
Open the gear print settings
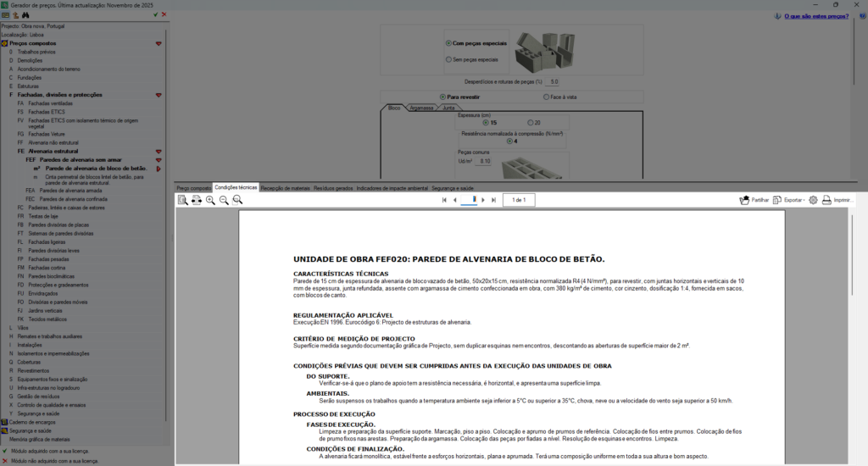point(813,200)
